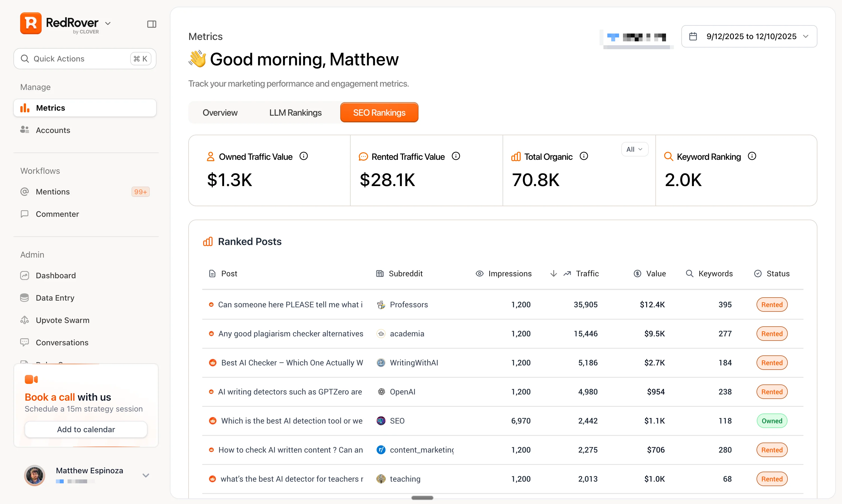
Task: Click the Quick Actions search field
Action: coord(85,59)
